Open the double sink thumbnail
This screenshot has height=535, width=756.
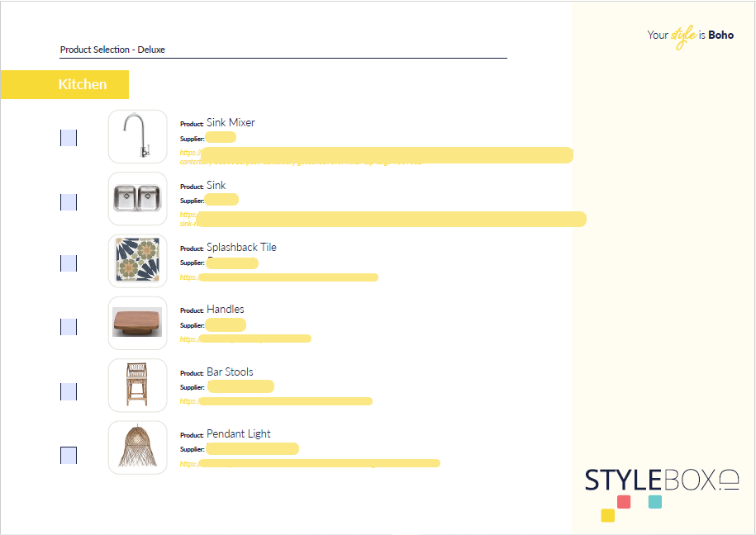tap(137, 199)
